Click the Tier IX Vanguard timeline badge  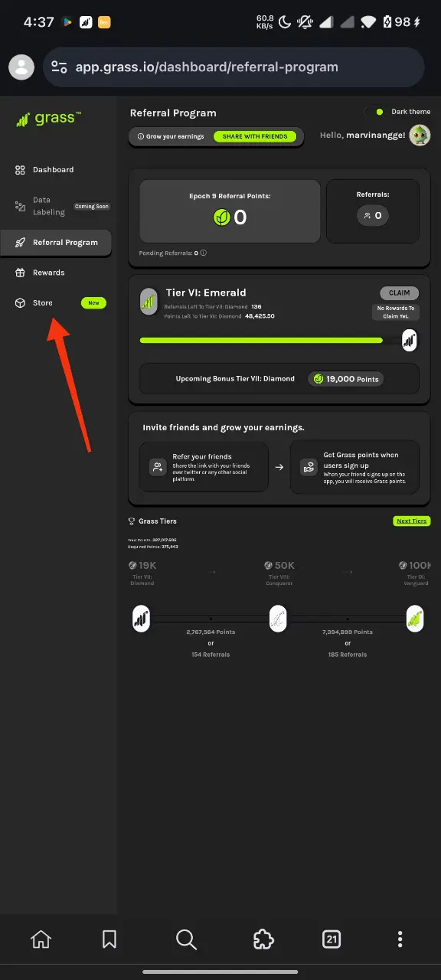(x=415, y=618)
